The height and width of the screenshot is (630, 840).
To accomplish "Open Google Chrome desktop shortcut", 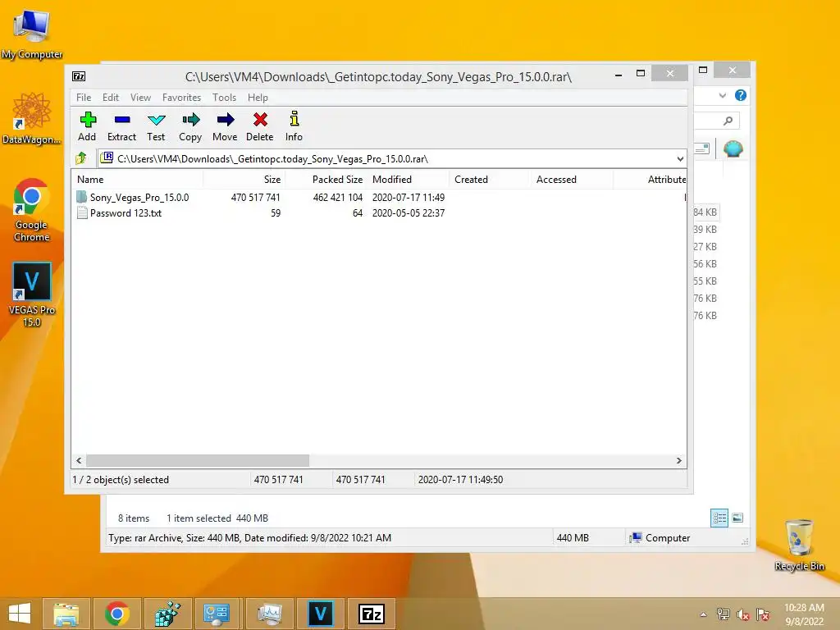I will pos(31,210).
